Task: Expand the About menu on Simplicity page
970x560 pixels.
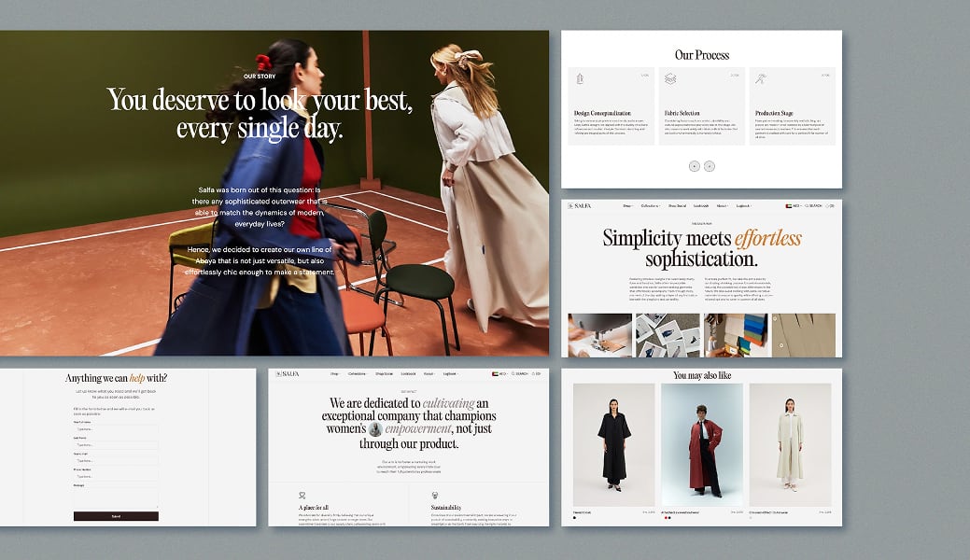Action: [722, 206]
